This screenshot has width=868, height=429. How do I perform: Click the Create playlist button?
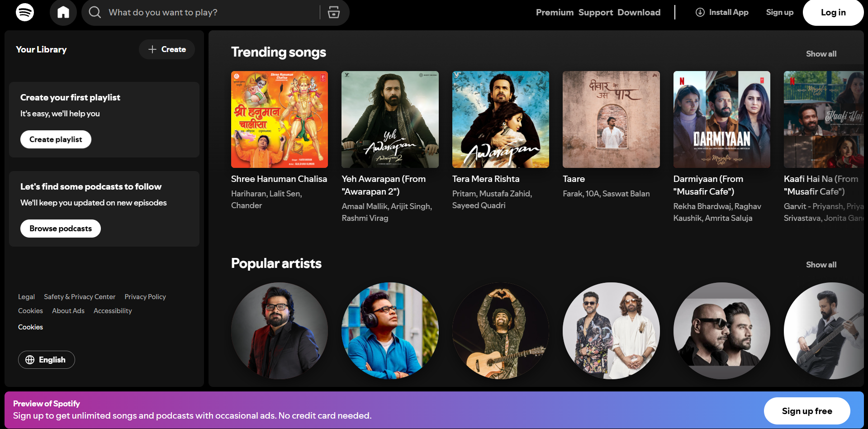click(x=56, y=139)
